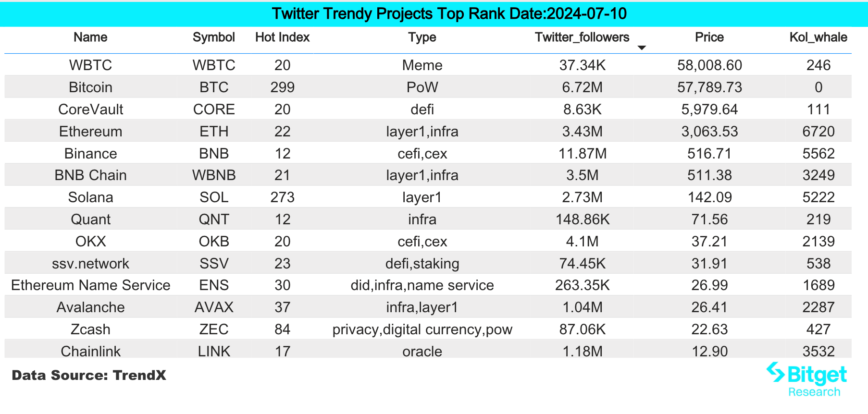Click the Type column header
Viewport: 868px width, 414px height.
(422, 37)
